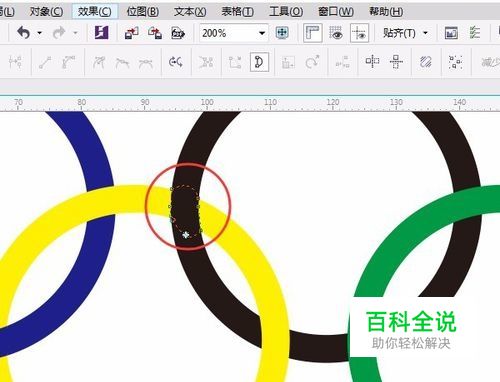Toggle Elastic mode on the property bar
The image size is (500, 382).
(426, 62)
